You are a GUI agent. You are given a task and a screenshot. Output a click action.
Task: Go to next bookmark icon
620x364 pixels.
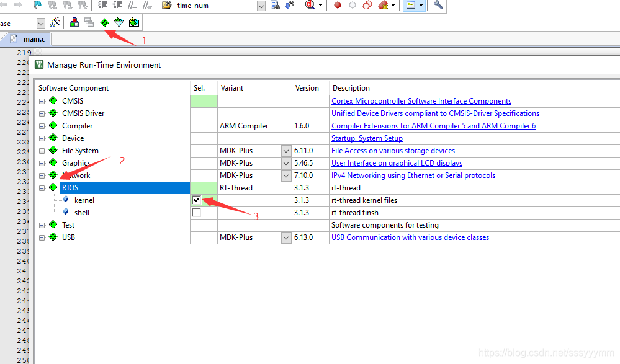68,5
